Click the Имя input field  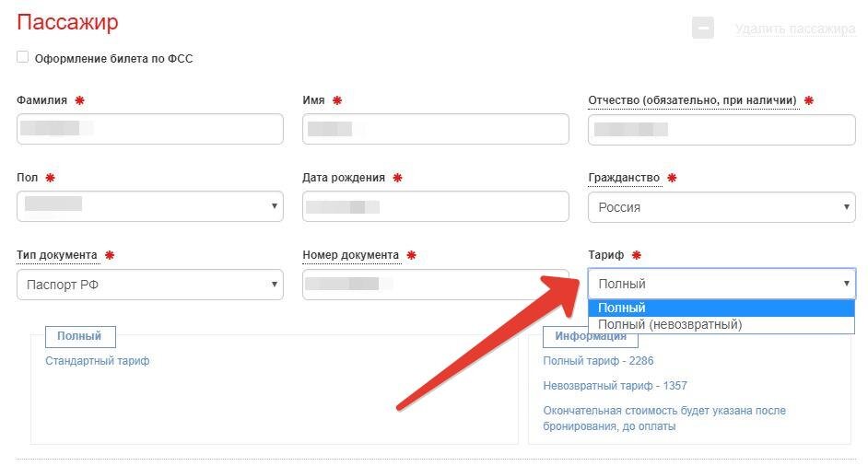tap(436, 129)
